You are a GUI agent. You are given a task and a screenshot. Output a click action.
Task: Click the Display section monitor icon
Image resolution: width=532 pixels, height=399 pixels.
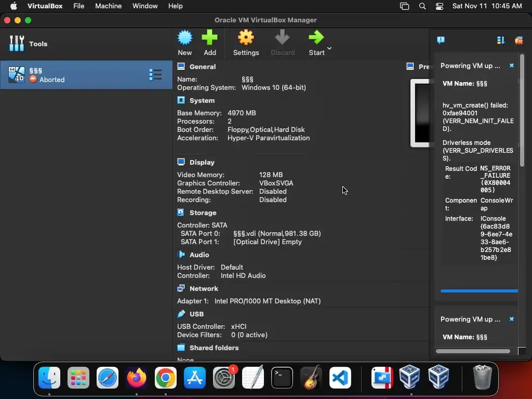[x=181, y=162]
